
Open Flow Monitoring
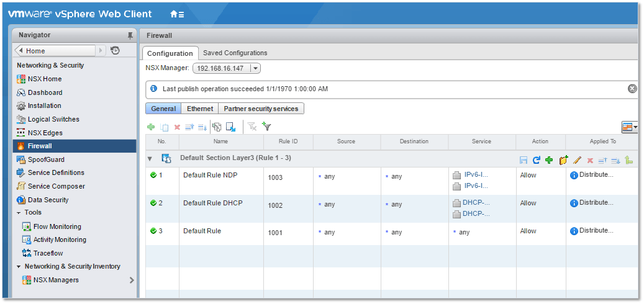tap(52, 226)
